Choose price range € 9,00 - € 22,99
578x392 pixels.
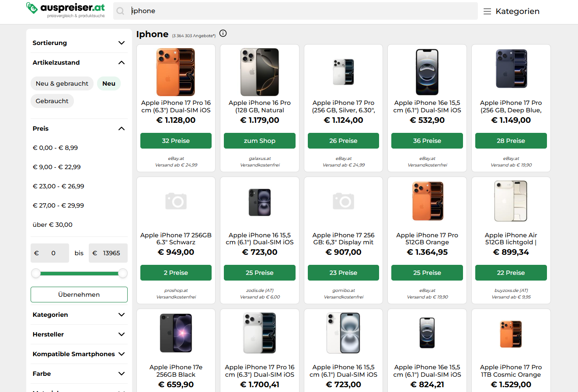(56, 167)
